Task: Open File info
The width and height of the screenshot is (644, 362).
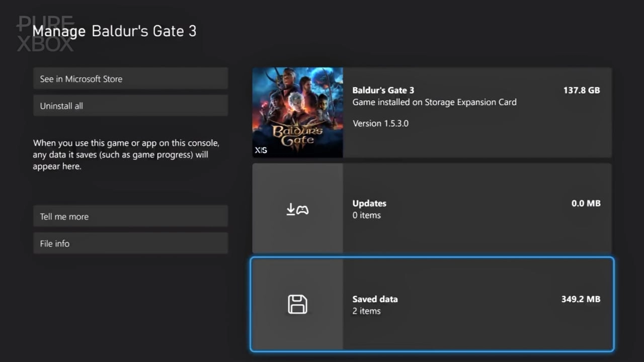Action: click(130, 243)
